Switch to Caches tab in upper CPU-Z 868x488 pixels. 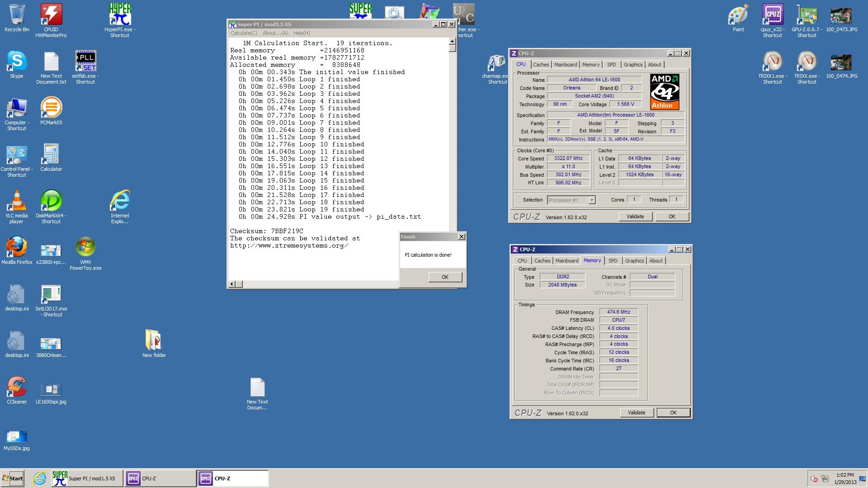point(541,65)
